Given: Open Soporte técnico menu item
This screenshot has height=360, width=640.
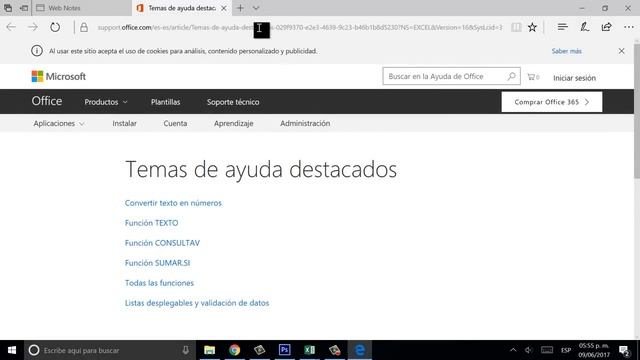Looking at the screenshot, I should tap(233, 102).
